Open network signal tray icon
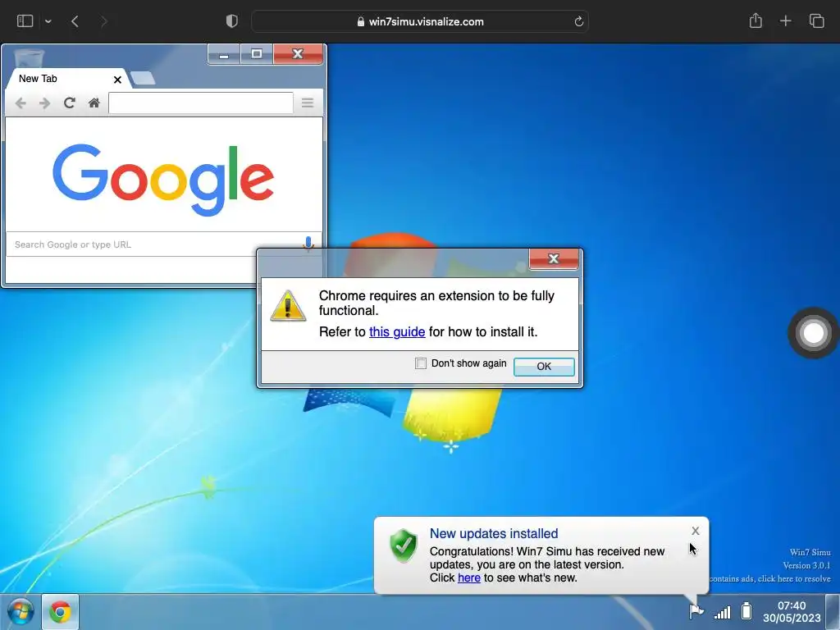 point(722,612)
